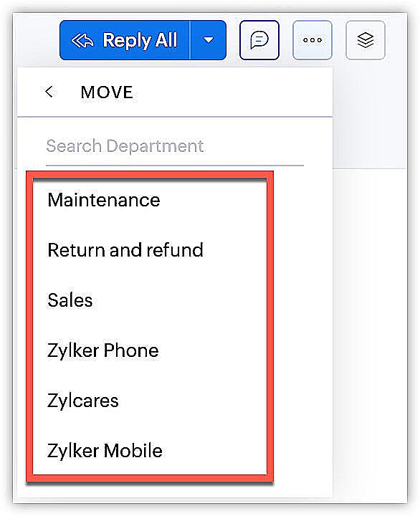Click the rightmost stack-icon toolbar button

(x=366, y=40)
